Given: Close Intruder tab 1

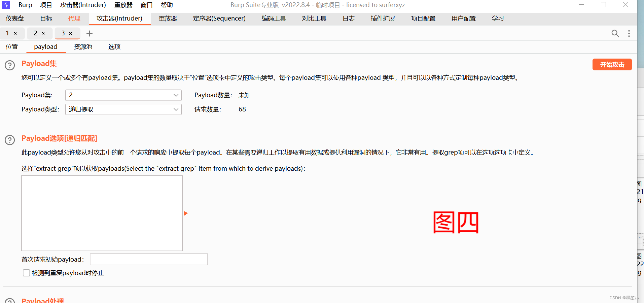Looking at the screenshot, I should (15, 33).
